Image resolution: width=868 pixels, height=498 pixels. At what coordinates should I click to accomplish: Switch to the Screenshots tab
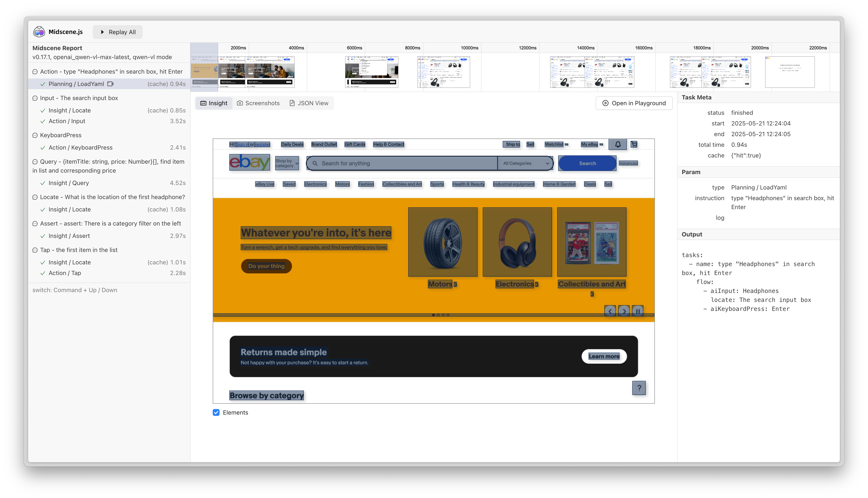coord(258,103)
